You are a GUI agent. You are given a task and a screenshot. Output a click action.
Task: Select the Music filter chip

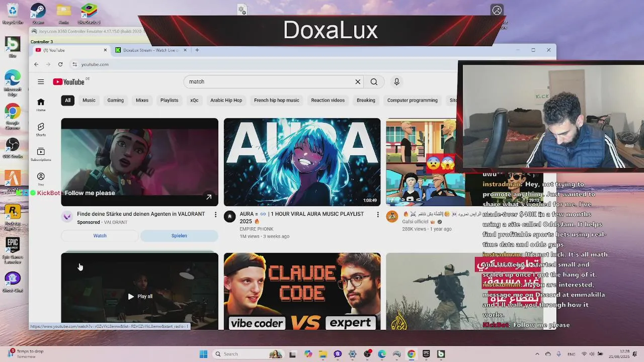(89, 100)
